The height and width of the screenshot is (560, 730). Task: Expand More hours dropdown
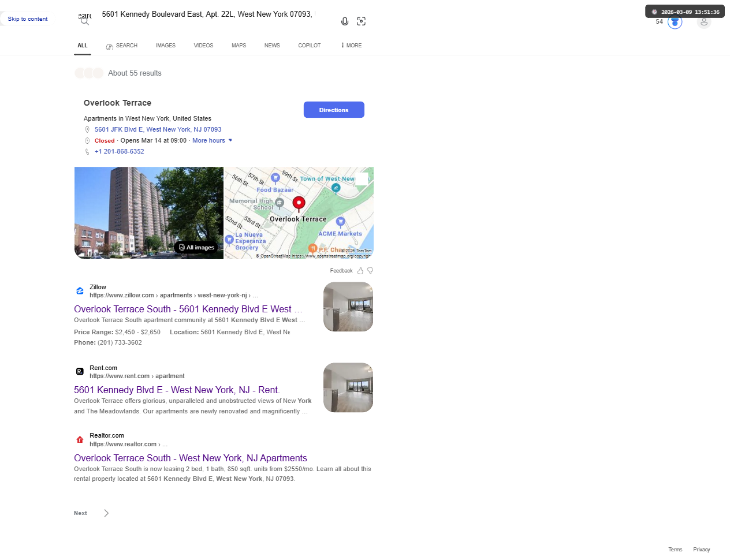pos(212,141)
